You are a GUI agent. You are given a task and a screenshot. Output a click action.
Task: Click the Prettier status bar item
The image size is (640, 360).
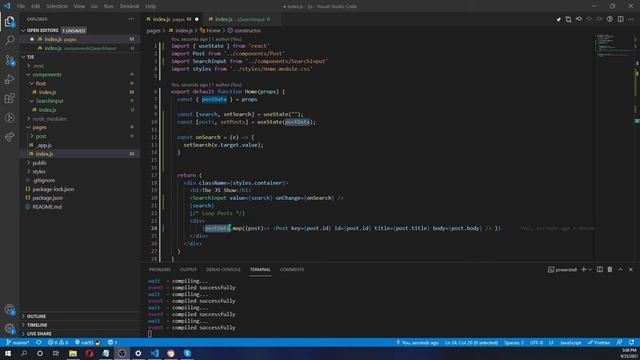tap(599, 342)
